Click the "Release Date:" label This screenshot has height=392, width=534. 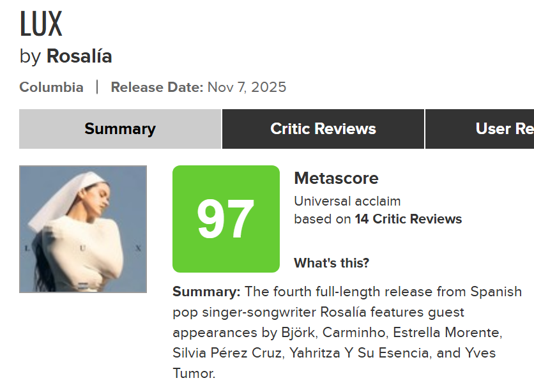(157, 87)
